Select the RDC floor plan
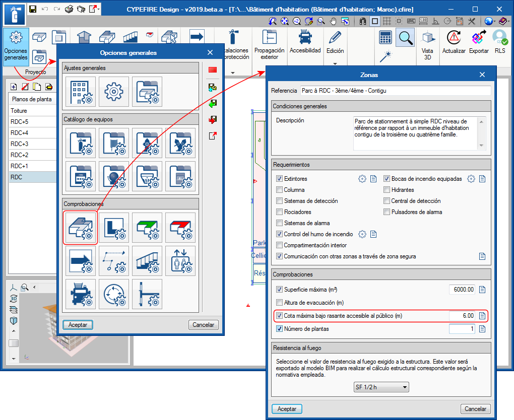The image size is (514, 420). pyautogui.click(x=33, y=177)
